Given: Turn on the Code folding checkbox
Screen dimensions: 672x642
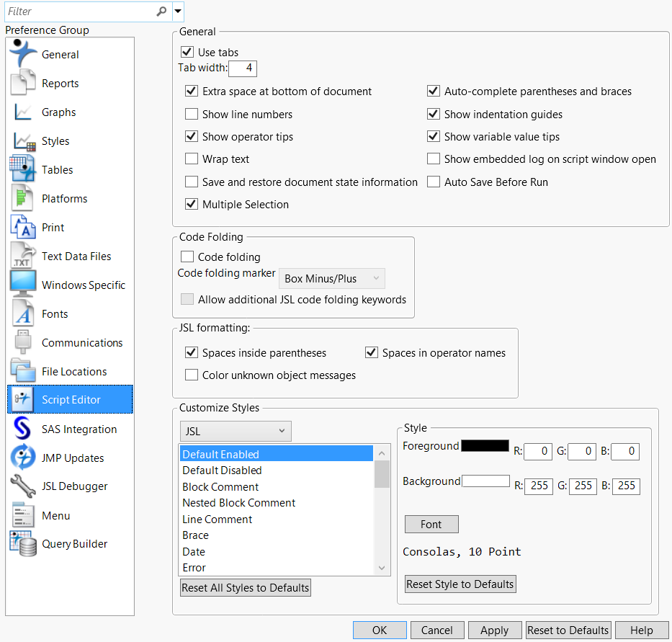Looking at the screenshot, I should [187, 257].
